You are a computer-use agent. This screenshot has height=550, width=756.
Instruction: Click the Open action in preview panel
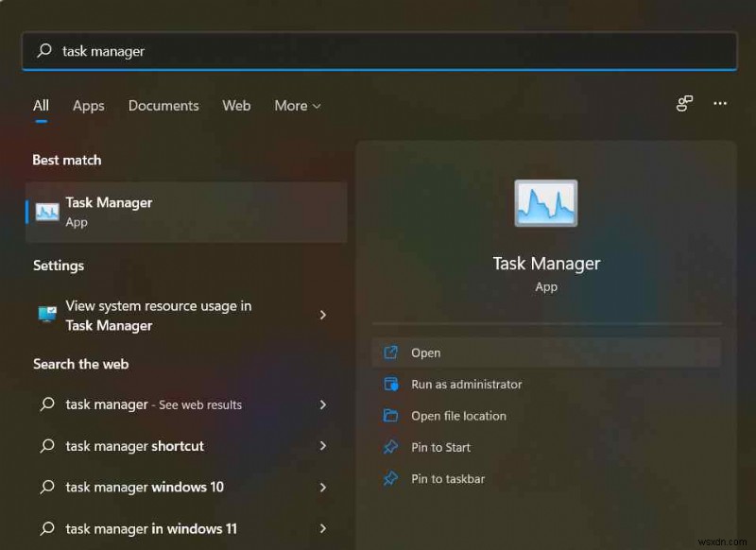pyautogui.click(x=426, y=352)
